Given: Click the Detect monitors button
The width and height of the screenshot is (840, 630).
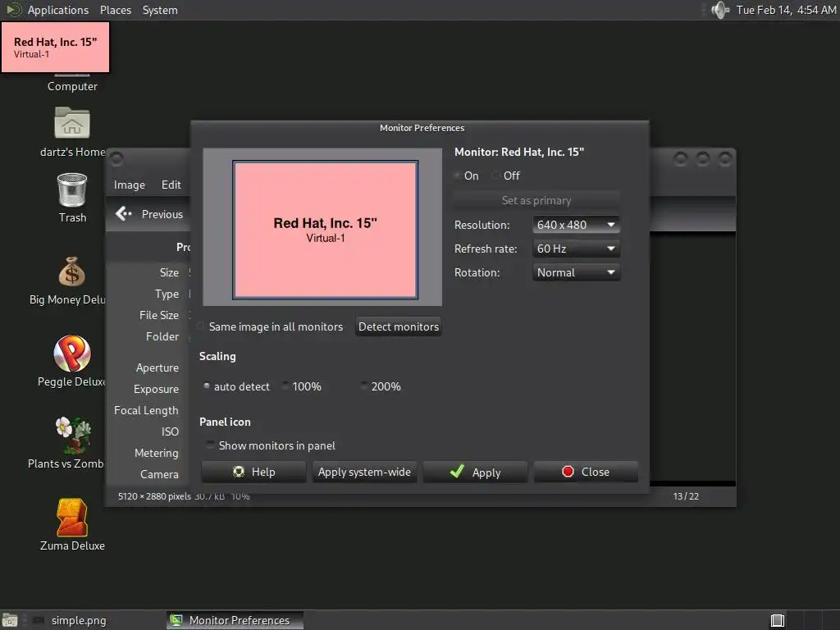Looking at the screenshot, I should (x=399, y=326).
